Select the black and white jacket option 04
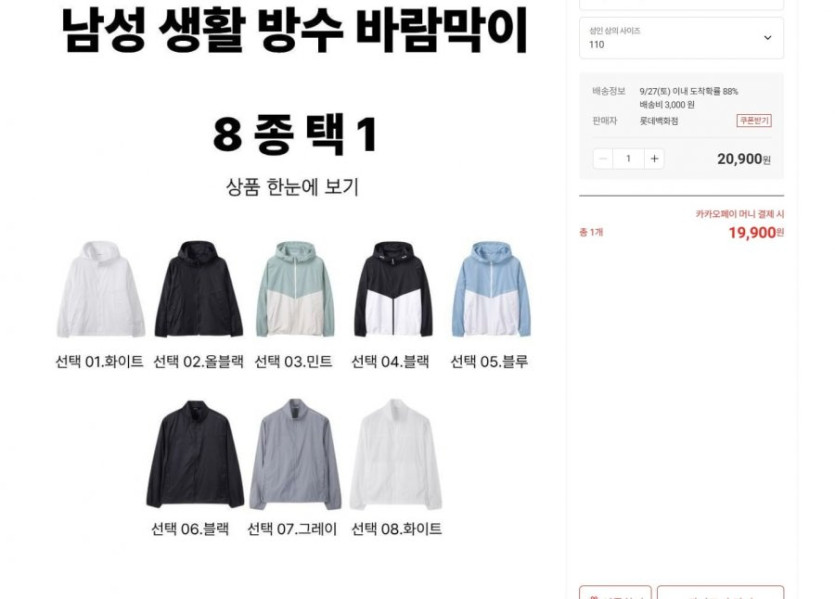The image size is (835, 599). click(x=393, y=289)
